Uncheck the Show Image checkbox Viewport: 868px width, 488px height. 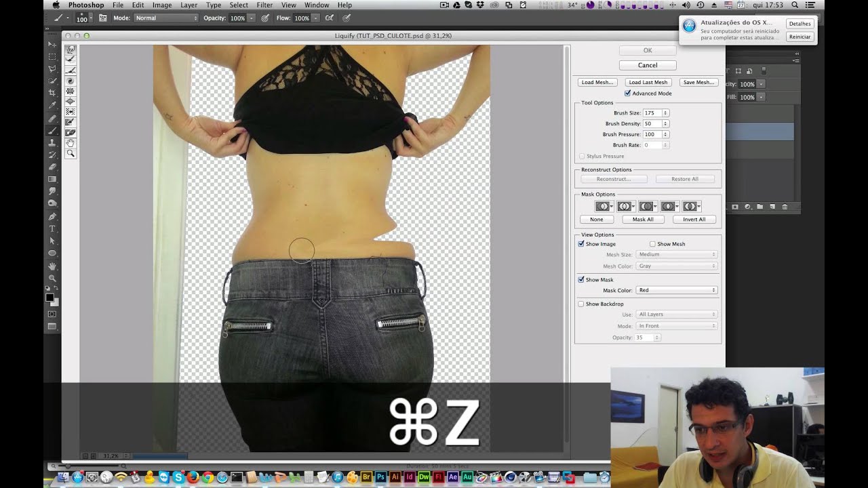click(581, 243)
